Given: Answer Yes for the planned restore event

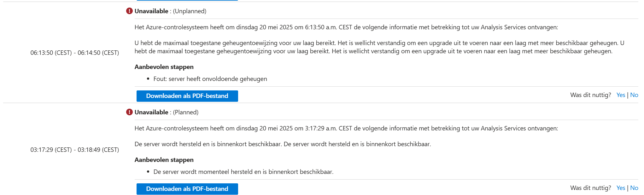Looking at the screenshot, I should 621,188.
